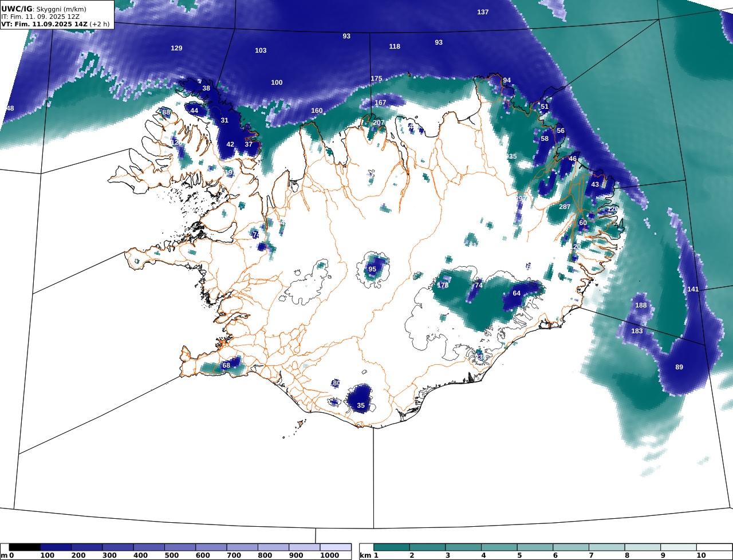The image size is (733, 560).
Task: Click the visibility value 56 on the map
Action: pos(561,131)
